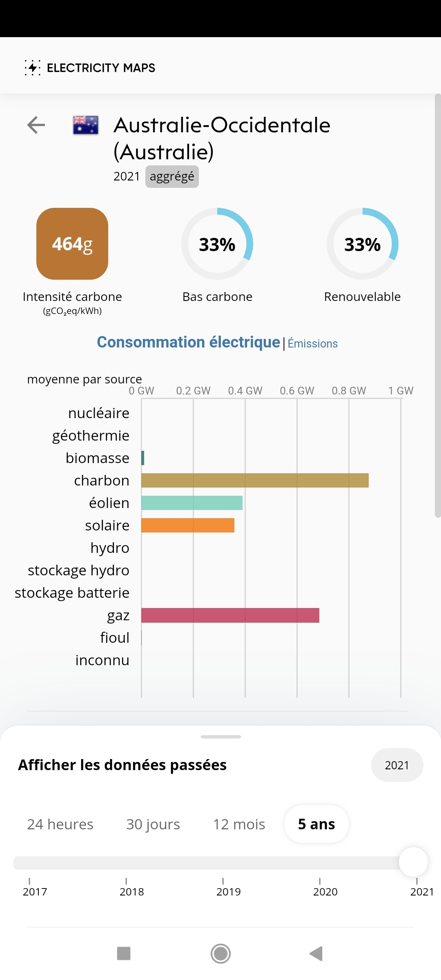
Task: Click the time slider handle
Action: tap(413, 862)
